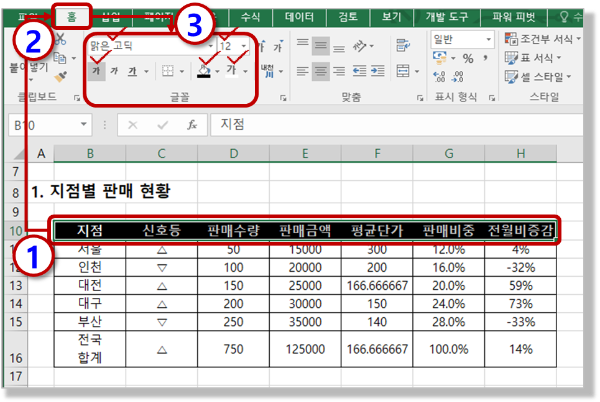
Task: Select column header D
Action: [233, 154]
